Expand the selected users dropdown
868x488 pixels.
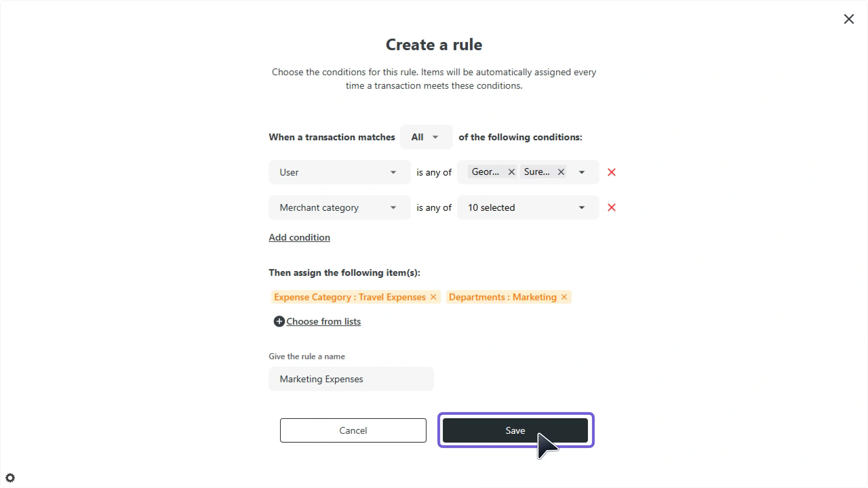(582, 172)
